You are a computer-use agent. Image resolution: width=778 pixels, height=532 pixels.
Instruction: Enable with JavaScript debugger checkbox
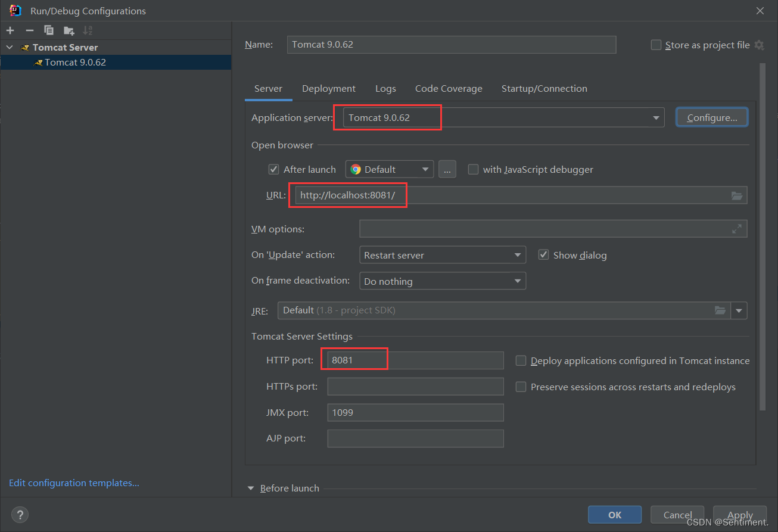click(x=473, y=169)
